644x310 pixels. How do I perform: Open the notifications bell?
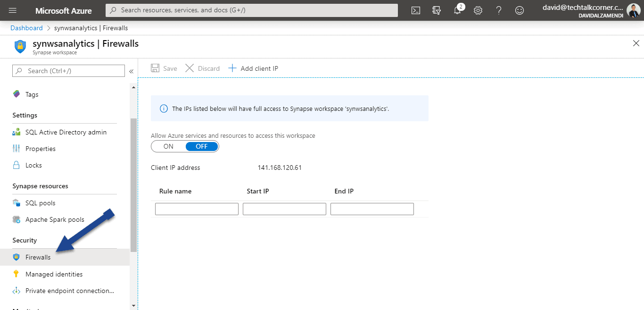coord(457,10)
